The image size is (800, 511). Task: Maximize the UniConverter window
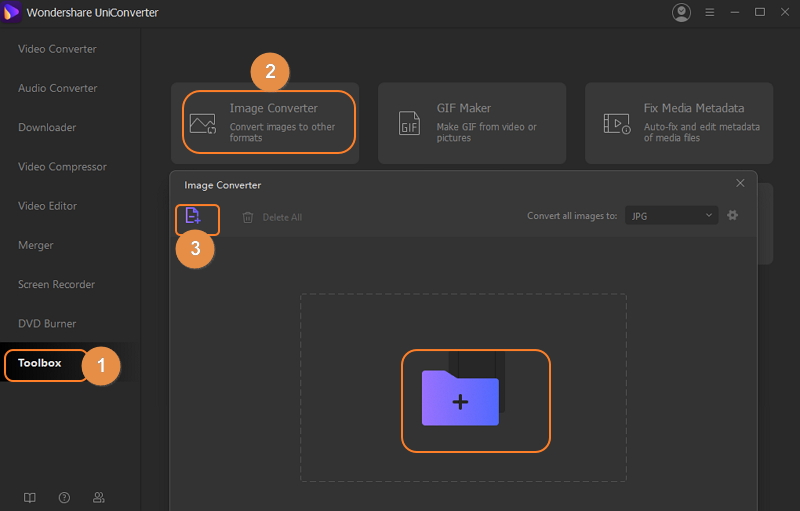coord(760,12)
